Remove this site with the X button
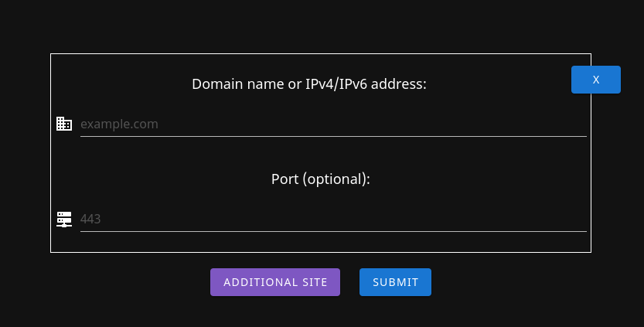This screenshot has width=644, height=327. click(x=596, y=80)
